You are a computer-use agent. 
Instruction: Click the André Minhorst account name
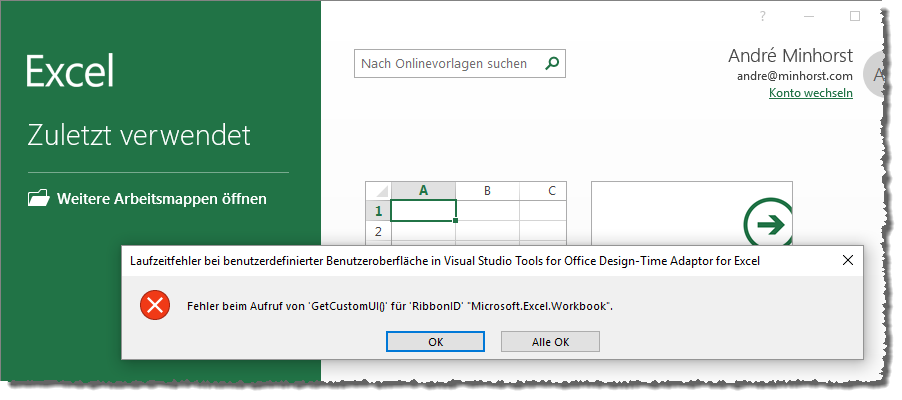(x=790, y=56)
